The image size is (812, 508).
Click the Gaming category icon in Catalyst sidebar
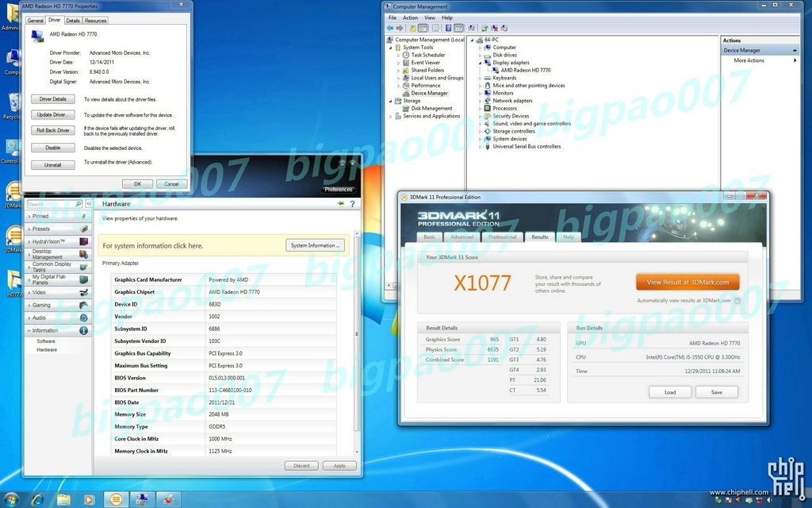(x=83, y=306)
